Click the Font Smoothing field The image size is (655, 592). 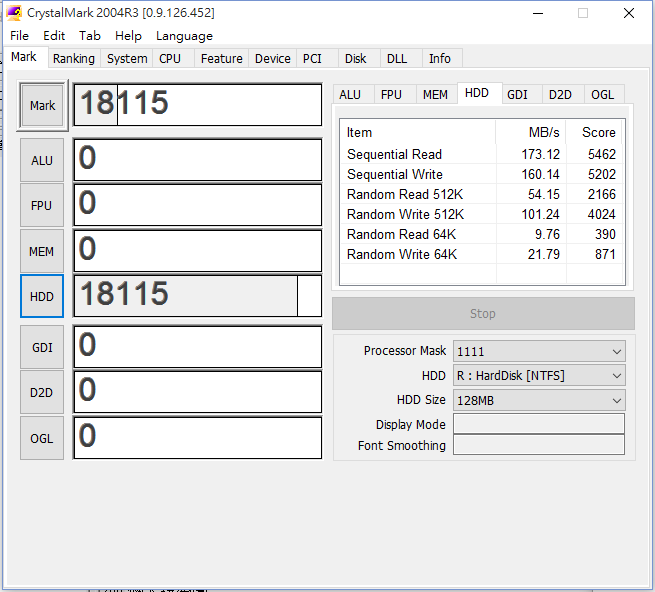(539, 445)
